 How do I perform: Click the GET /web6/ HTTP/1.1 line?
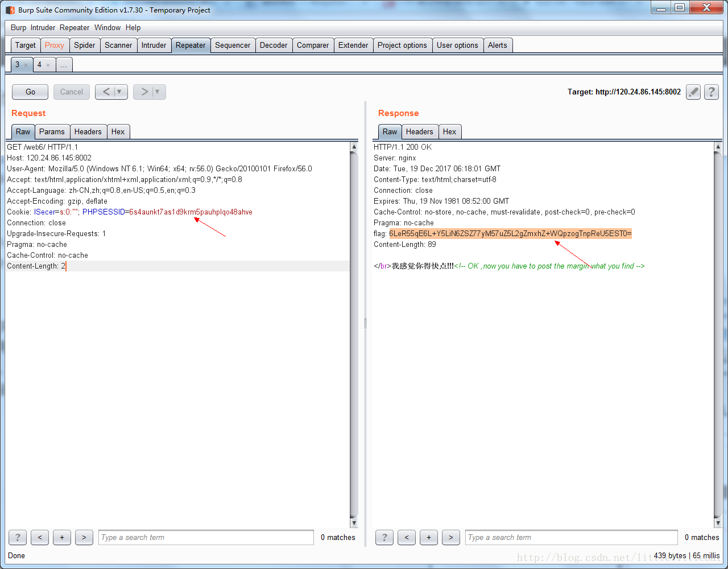(x=43, y=147)
